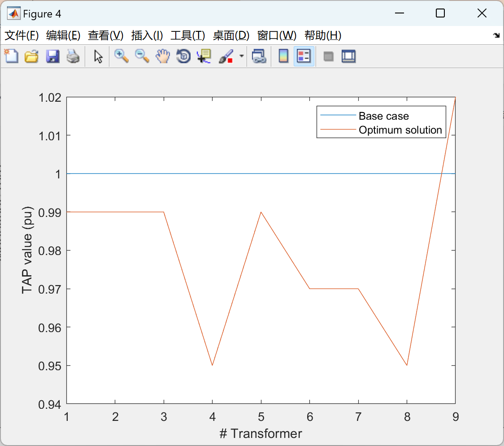The height and width of the screenshot is (446, 504).
Task: Open the 插入(I) menu
Action: pyautogui.click(x=147, y=35)
